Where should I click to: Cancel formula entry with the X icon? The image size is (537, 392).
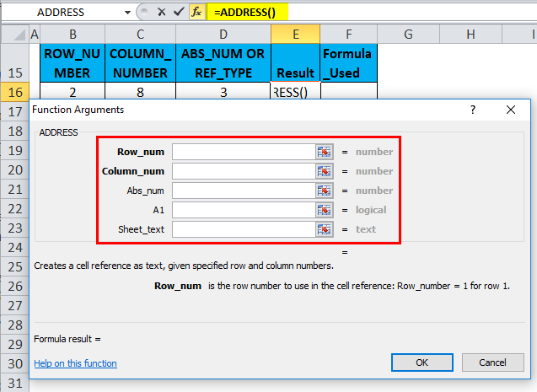[162, 13]
